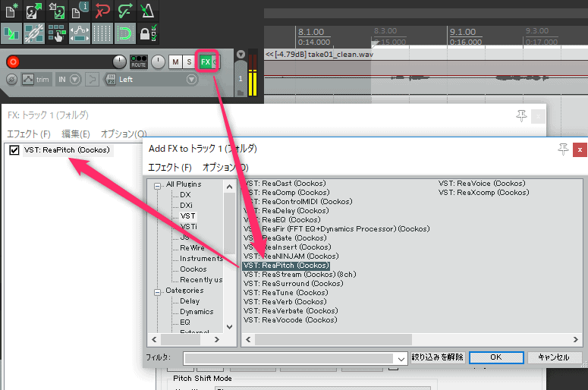The width and height of the screenshot is (588, 390).
Task: Open the filter combo box dropdown arrow
Action: click(401, 357)
